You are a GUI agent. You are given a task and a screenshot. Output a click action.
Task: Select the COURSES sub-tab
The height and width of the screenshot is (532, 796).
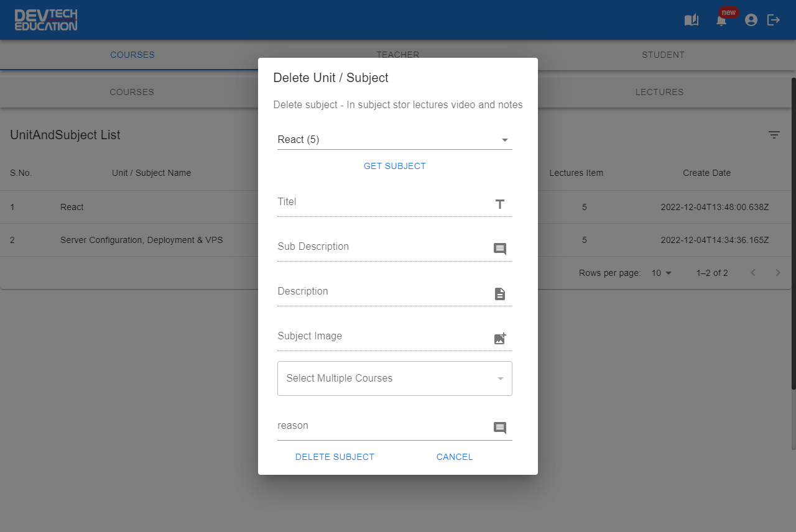coord(132,92)
